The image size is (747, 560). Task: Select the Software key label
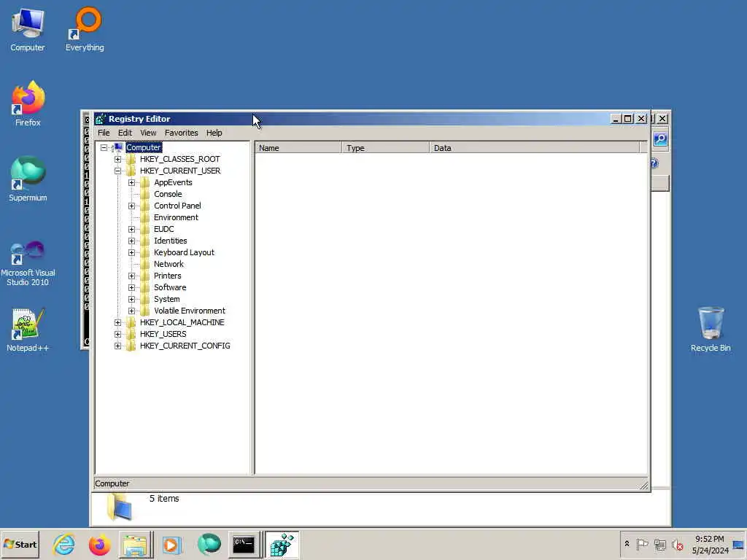[x=170, y=287]
